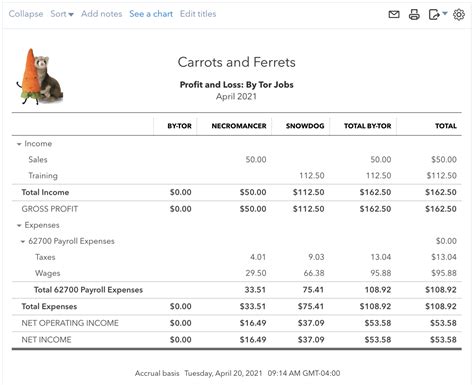474x385 pixels.
Task: Collapse 62700 Payroll Expenses group
Action: 23,241
